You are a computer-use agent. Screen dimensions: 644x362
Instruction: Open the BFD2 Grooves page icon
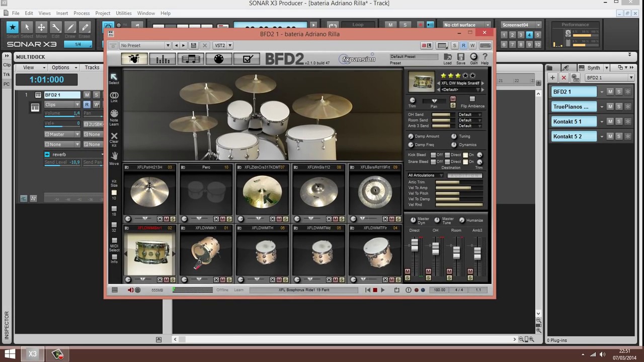(191, 59)
